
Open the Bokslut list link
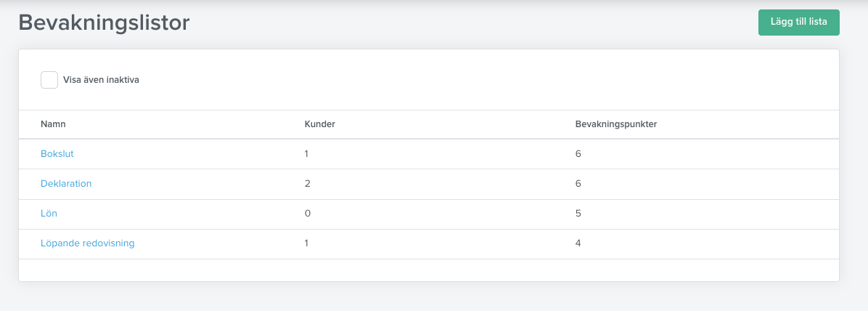[x=57, y=154]
